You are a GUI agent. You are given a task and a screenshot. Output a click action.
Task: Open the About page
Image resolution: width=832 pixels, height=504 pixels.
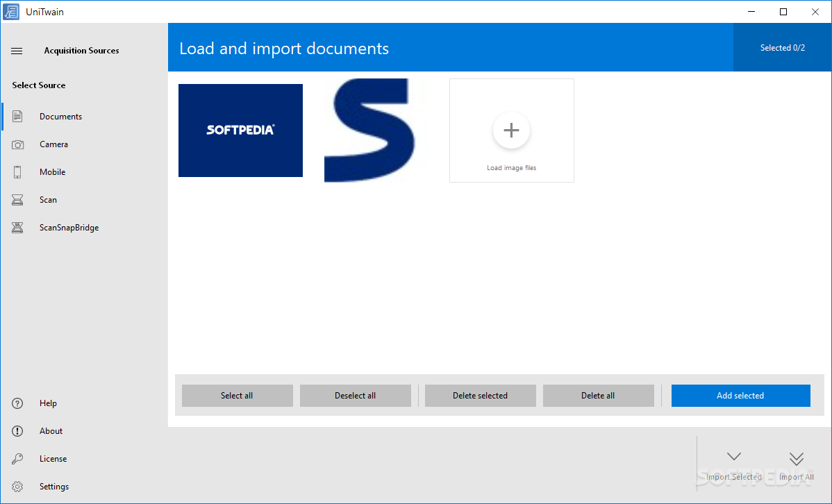[84, 431]
